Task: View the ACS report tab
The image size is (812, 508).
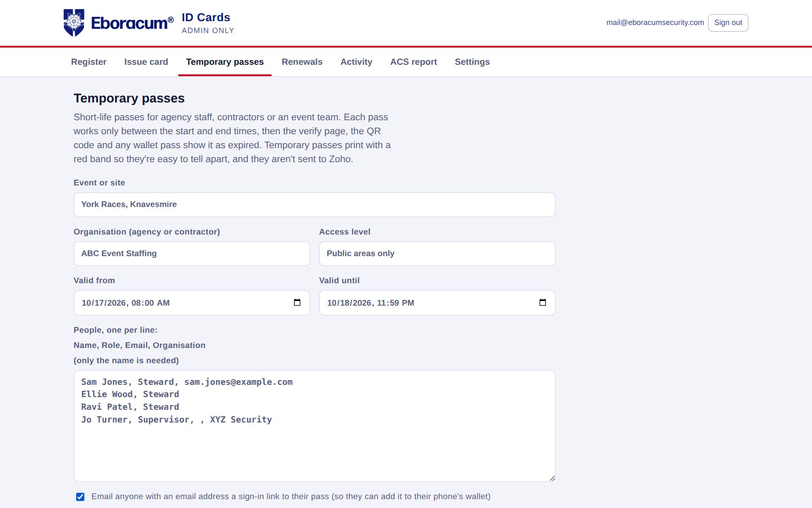Action: click(414, 62)
